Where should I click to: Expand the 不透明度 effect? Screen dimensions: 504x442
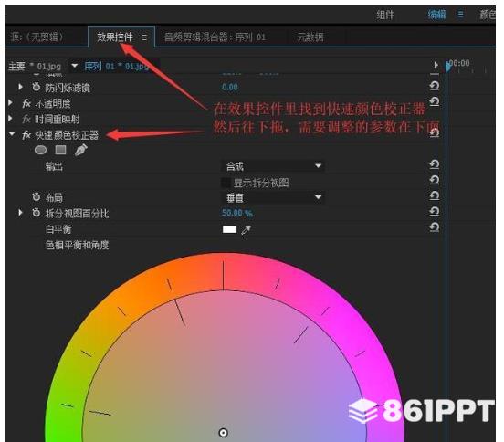point(11,103)
